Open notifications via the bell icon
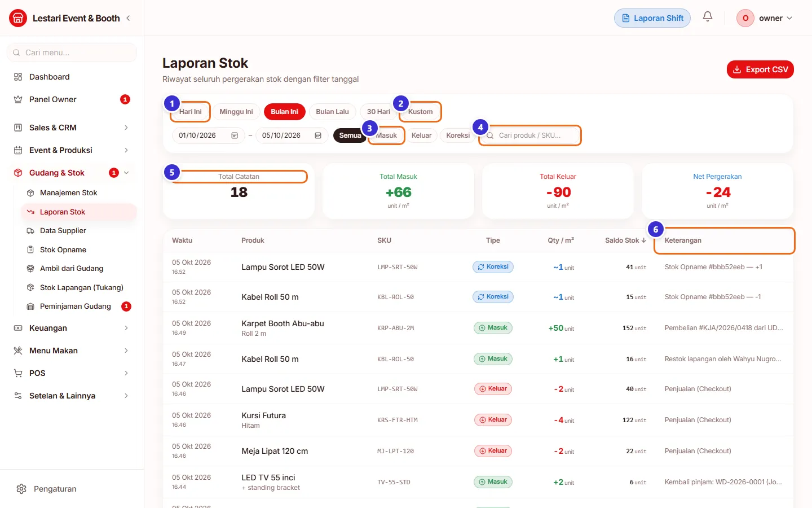The width and height of the screenshot is (812, 508). pyautogui.click(x=708, y=17)
